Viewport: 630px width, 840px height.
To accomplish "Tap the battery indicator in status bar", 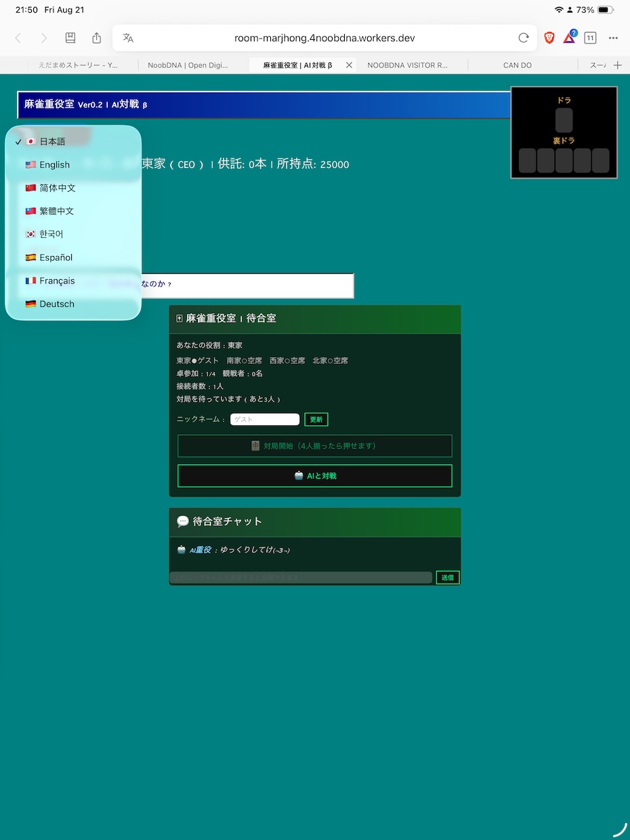I will (x=606, y=10).
